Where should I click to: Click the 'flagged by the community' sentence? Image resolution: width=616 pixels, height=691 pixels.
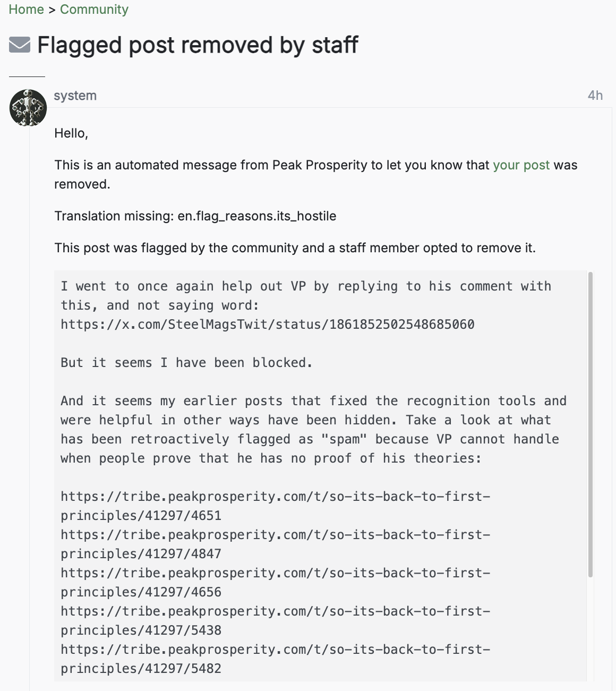coord(295,248)
